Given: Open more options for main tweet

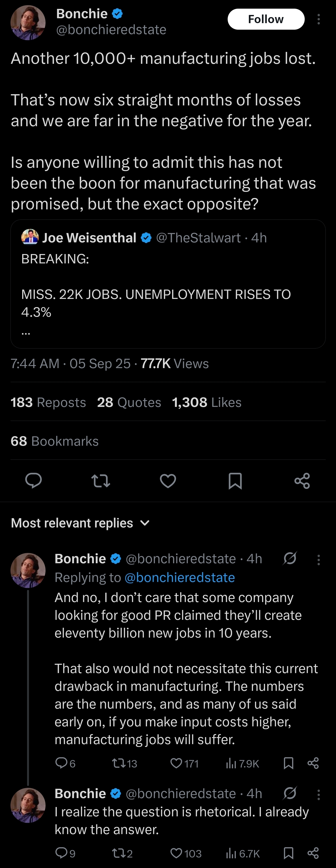Looking at the screenshot, I should point(318,19).
